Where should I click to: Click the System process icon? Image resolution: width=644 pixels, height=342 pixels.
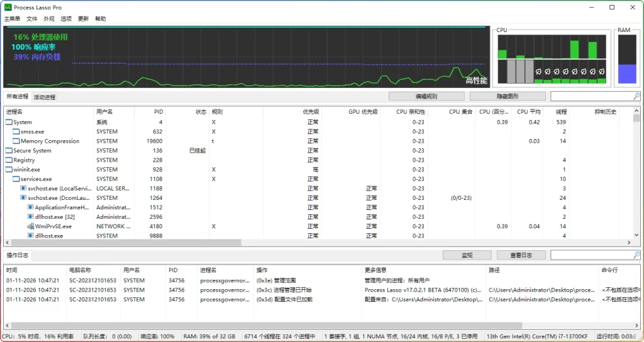9,123
